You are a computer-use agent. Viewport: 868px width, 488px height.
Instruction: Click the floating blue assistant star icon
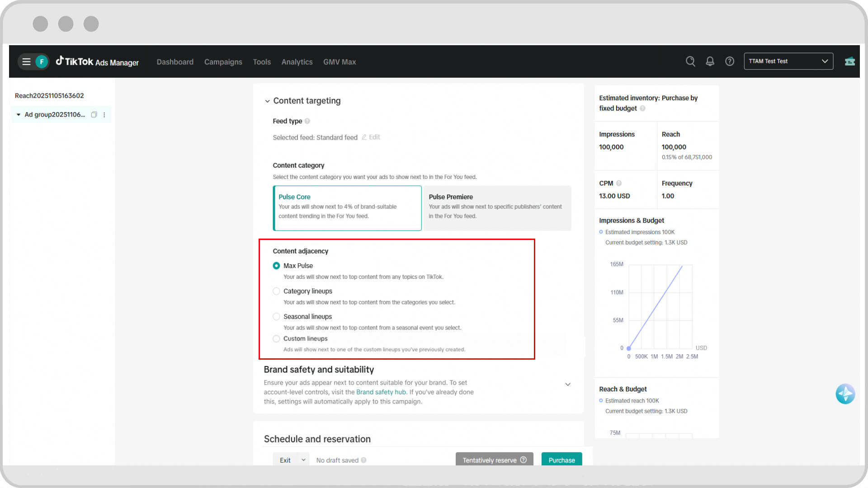point(845,394)
